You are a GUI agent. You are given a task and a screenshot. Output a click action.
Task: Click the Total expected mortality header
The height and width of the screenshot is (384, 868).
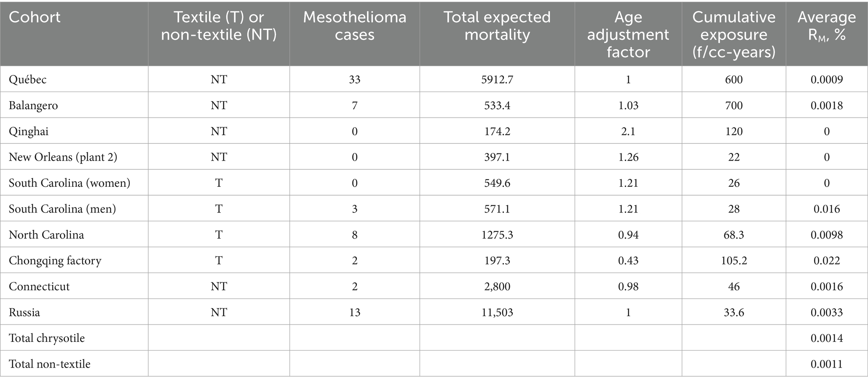tap(497, 26)
